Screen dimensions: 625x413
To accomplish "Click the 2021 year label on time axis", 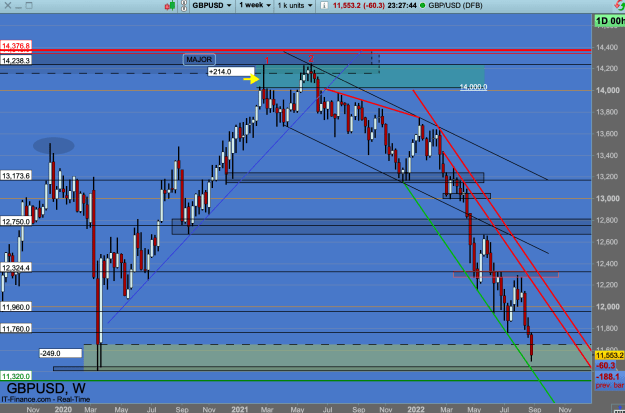I will [240, 409].
